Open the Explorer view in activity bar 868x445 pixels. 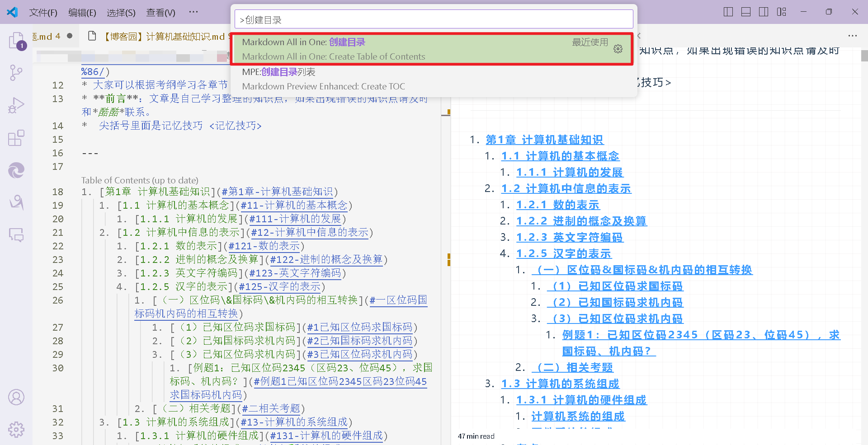point(16,41)
